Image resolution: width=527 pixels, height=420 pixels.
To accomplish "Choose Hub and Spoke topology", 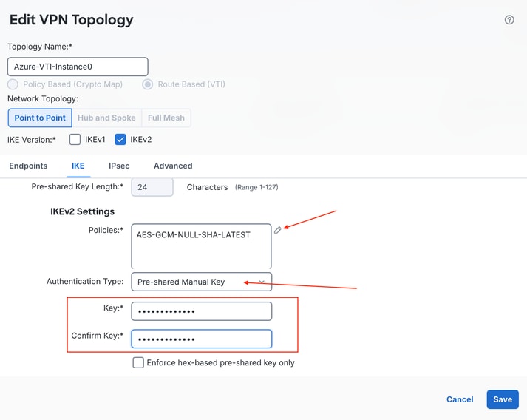I will pyautogui.click(x=106, y=118).
